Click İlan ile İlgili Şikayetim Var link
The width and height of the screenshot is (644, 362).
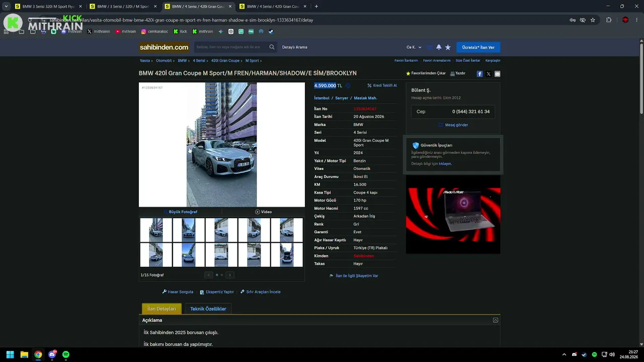tap(354, 276)
